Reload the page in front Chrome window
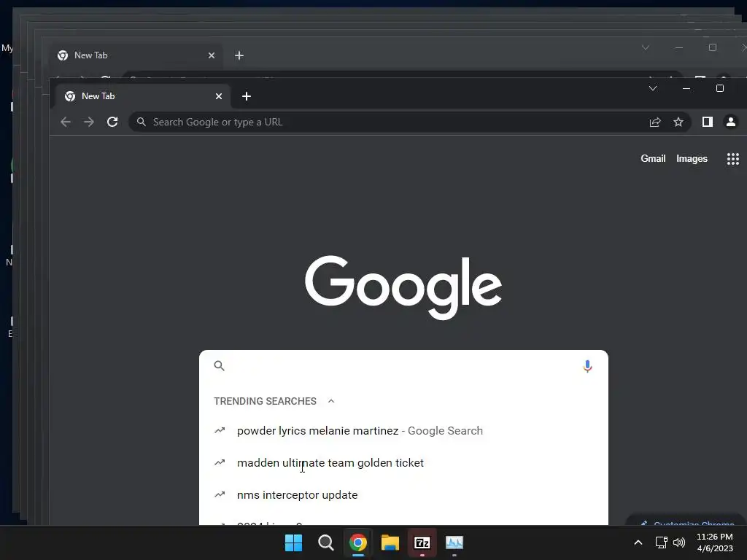 [112, 122]
